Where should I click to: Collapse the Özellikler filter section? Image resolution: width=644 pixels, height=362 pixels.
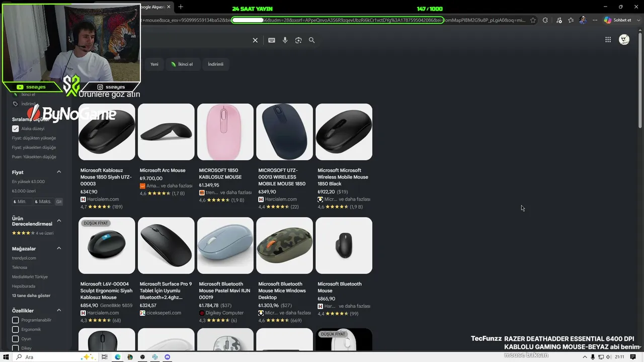(59, 311)
